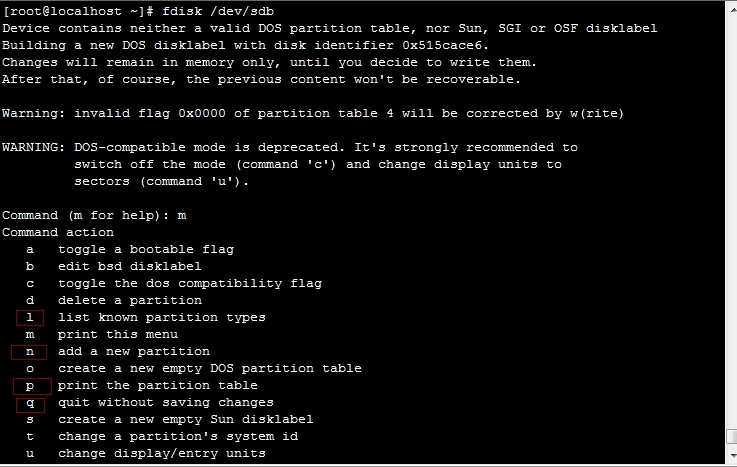The width and height of the screenshot is (737, 467).
Task: Click the 'list known partition types' text
Action: pos(162,318)
